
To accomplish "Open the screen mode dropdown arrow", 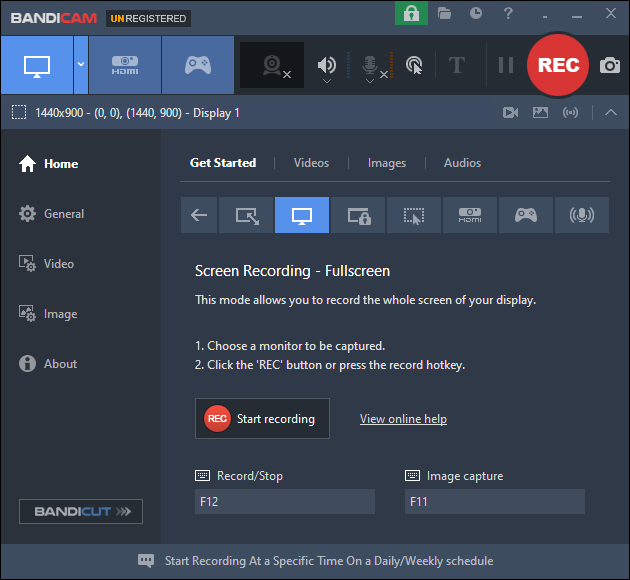I will (81, 65).
